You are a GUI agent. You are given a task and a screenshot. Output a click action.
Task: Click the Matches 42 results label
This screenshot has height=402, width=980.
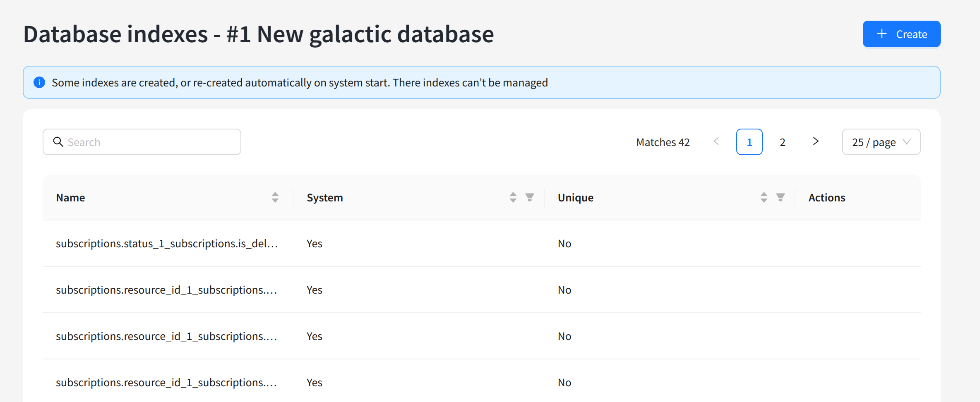663,142
